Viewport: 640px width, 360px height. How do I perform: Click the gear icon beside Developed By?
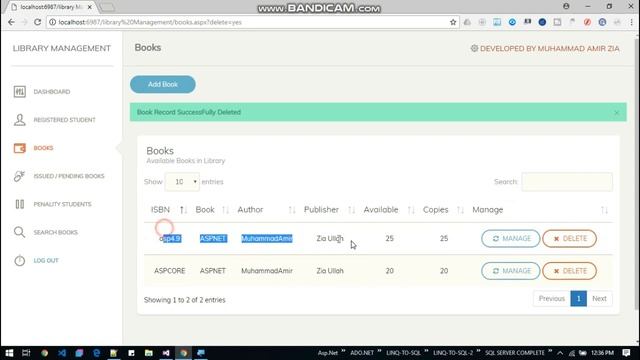[x=474, y=48]
